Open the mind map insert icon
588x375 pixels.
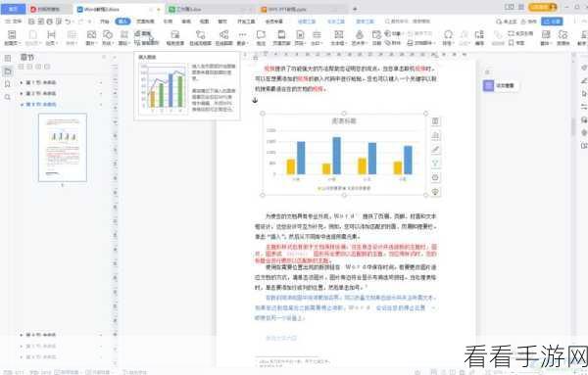click(223, 35)
